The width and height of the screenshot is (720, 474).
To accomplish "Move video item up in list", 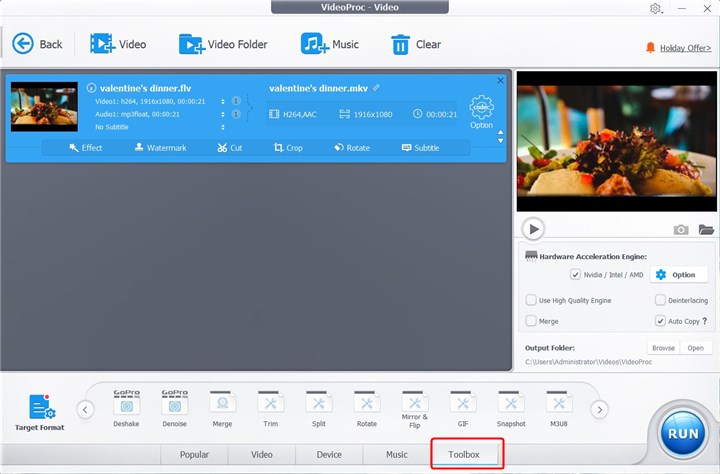I will tap(501, 133).
